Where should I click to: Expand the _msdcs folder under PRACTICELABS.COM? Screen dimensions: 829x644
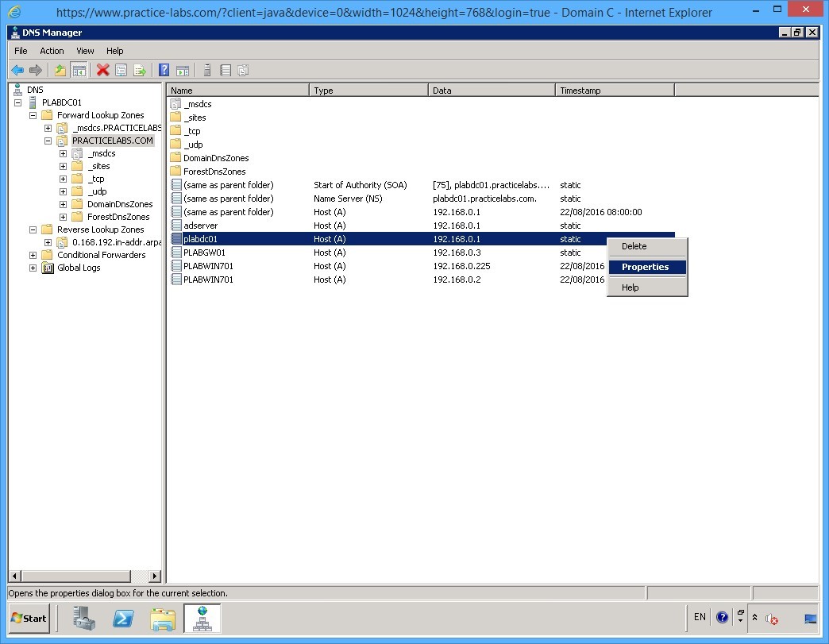tap(63, 152)
